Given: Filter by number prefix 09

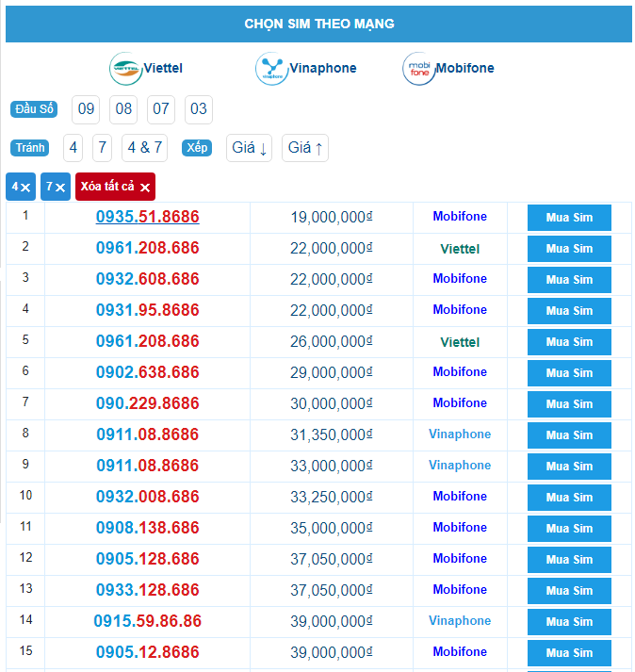Looking at the screenshot, I should tap(86, 109).
